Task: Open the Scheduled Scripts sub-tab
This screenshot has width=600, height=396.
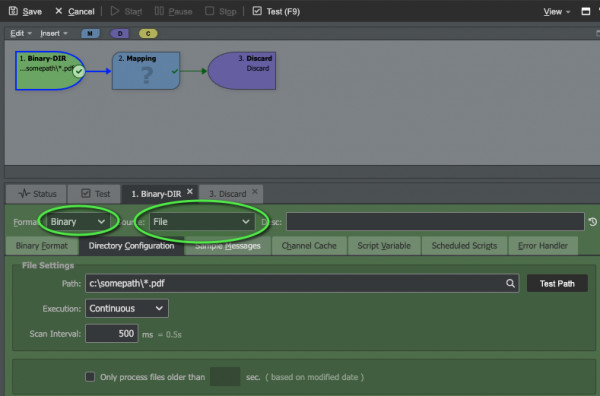Action: point(464,246)
